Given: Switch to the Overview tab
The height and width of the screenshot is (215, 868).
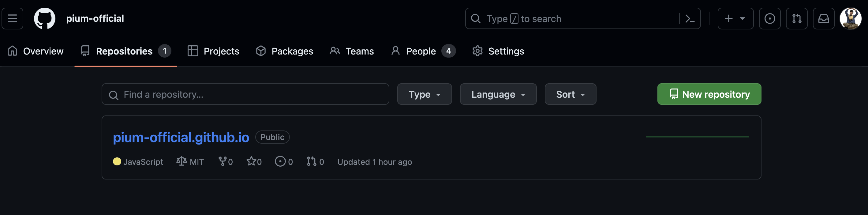Looking at the screenshot, I should [36, 51].
